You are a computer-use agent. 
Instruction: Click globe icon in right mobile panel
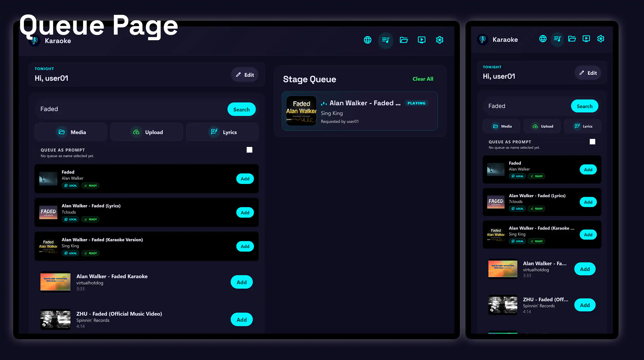pos(543,39)
